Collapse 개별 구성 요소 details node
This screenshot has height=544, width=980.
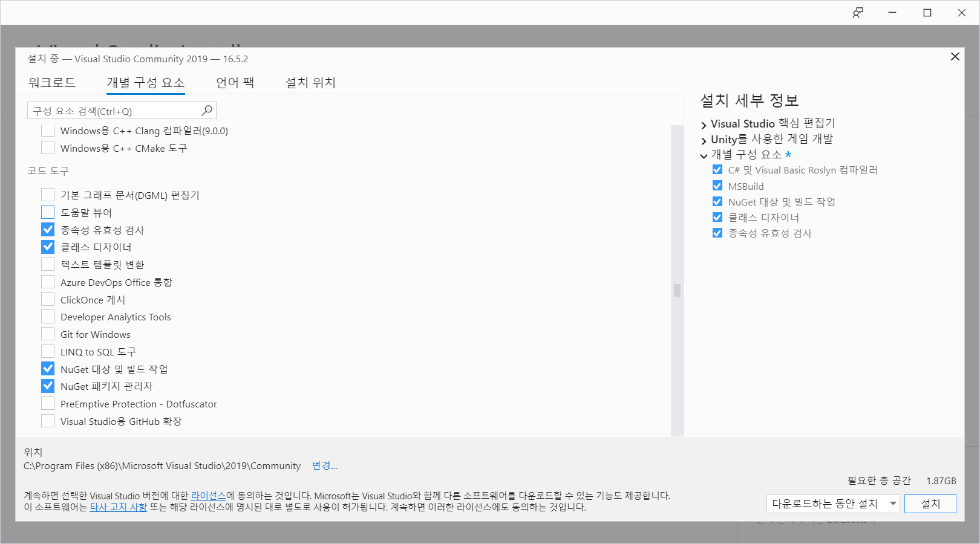pyautogui.click(x=704, y=156)
